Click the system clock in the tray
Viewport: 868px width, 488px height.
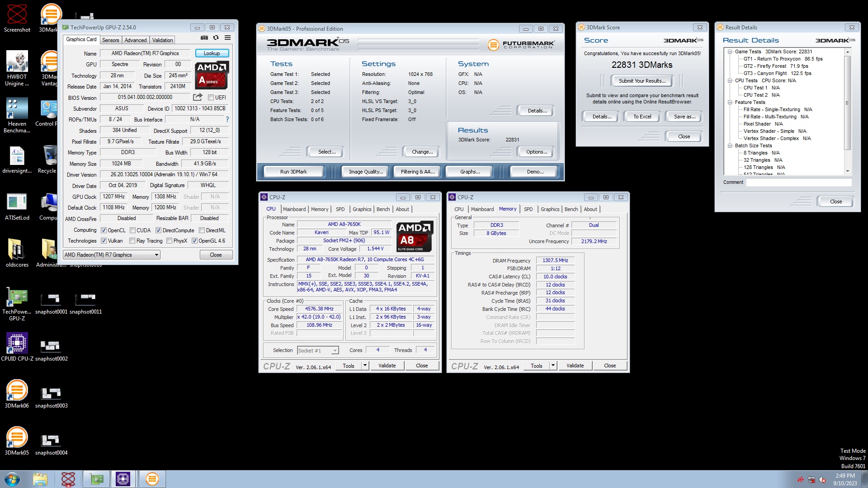[x=845, y=479]
